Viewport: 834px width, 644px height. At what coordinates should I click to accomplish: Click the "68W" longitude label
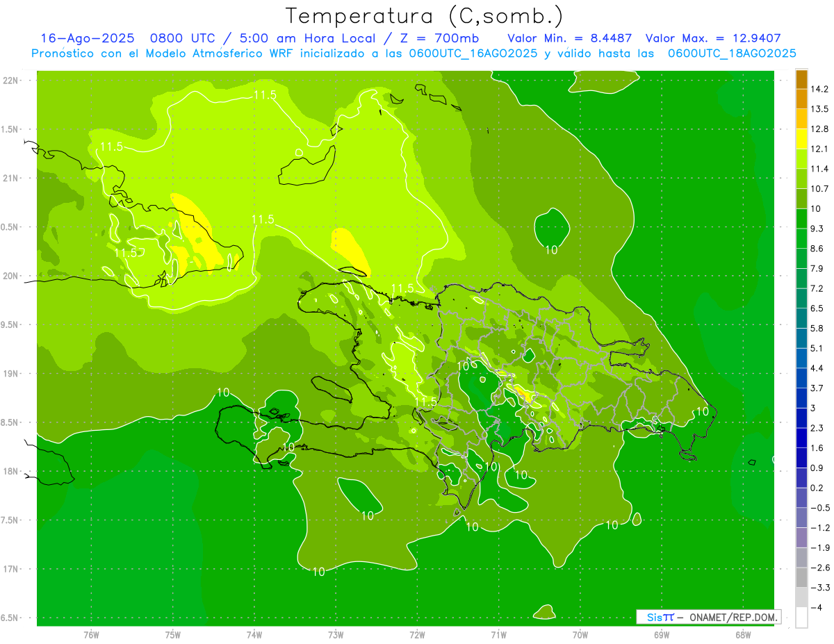point(743,635)
